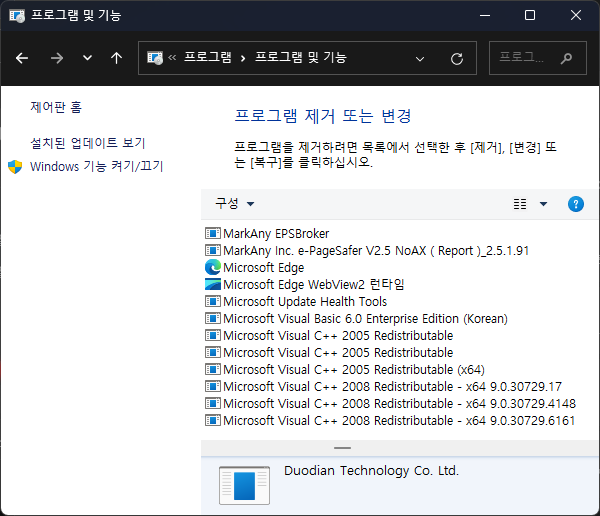Viewport: 600px width, 516px height.
Task: Select Microsoft Update Health Tools entry
Action: pyautogui.click(x=296, y=301)
